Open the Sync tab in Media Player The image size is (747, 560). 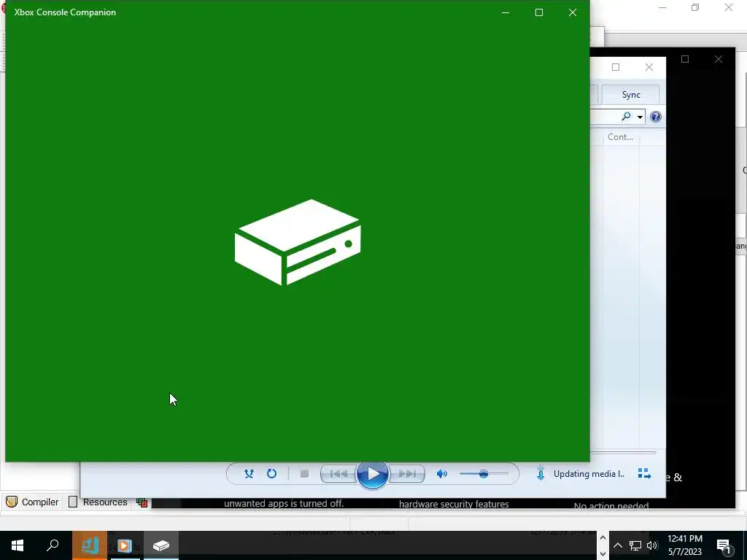click(x=631, y=95)
